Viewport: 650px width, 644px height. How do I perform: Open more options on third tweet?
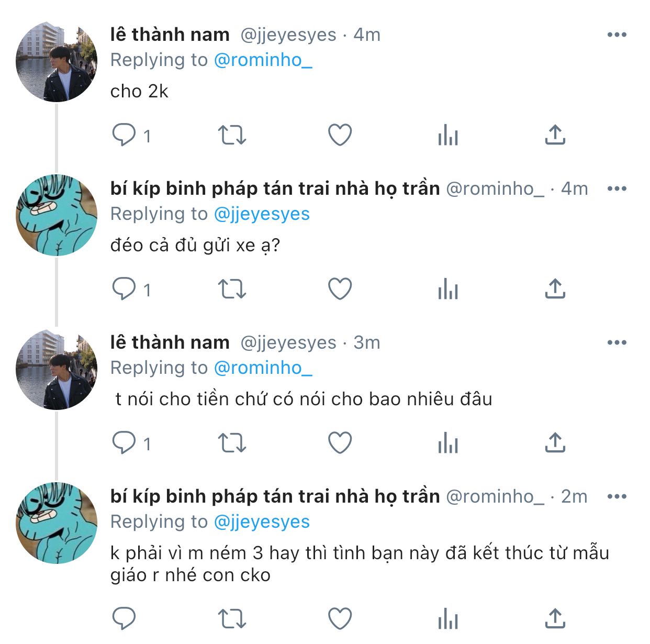pos(617,342)
